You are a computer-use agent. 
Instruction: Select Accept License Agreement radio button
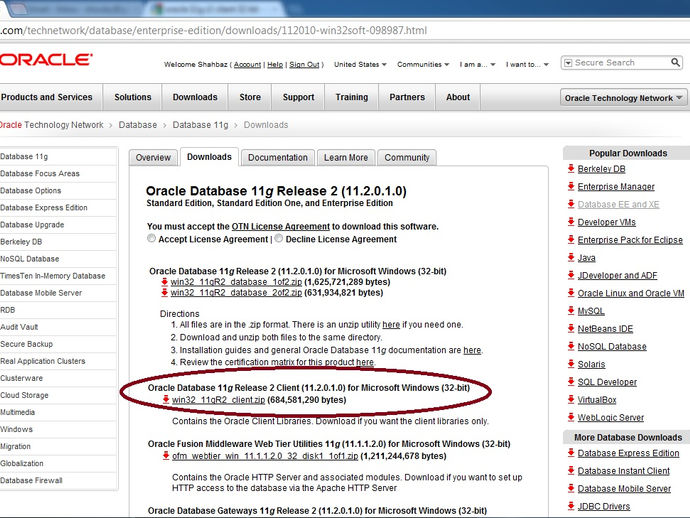click(151, 239)
